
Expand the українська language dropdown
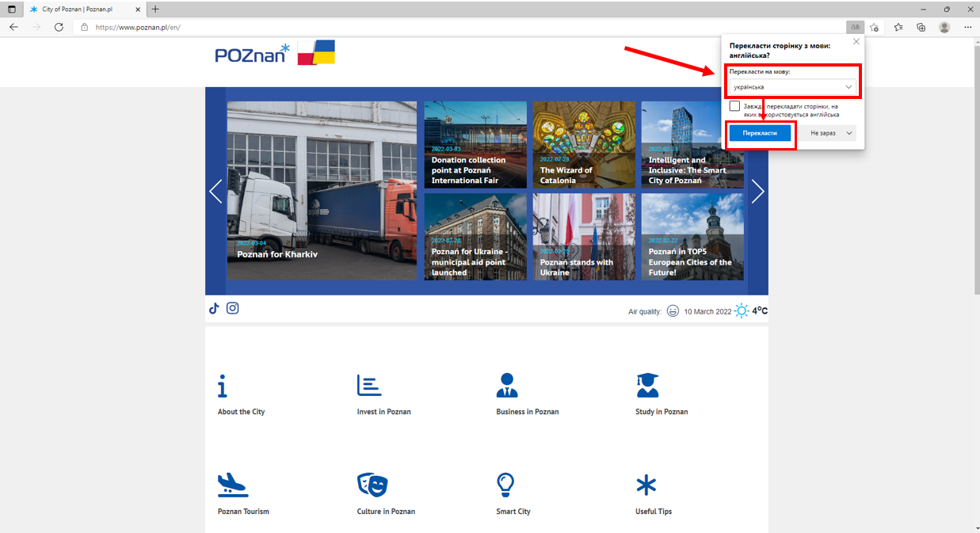click(792, 87)
